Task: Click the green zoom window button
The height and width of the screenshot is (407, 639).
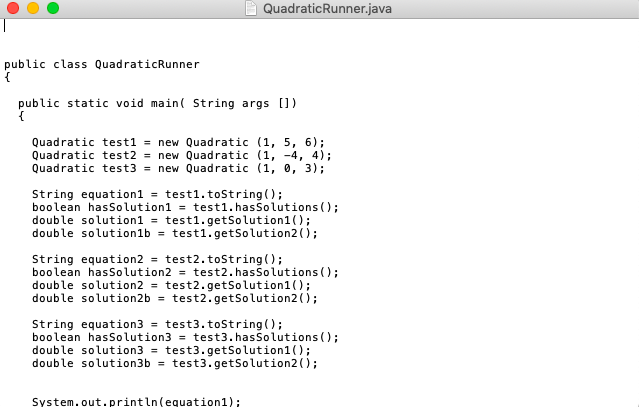Action: (x=53, y=8)
